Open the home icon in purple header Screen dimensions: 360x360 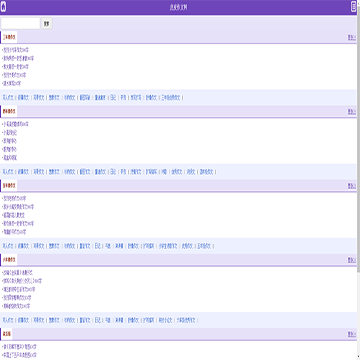tap(4, 7)
